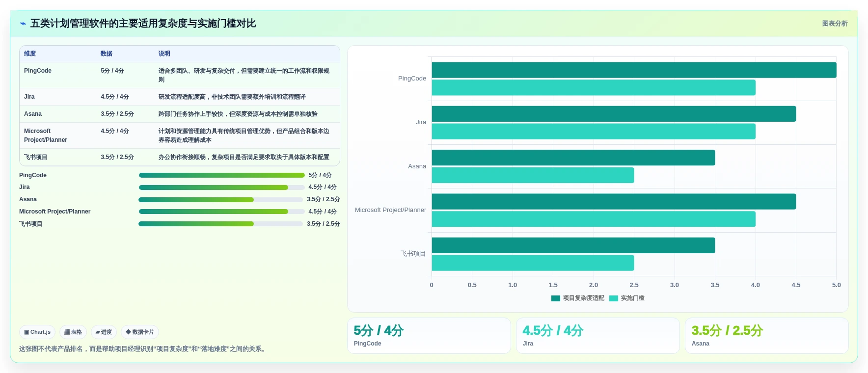The height and width of the screenshot is (373, 868).
Task: Open the PingCode 5分 / 4分 summary card
Action: 429,336
